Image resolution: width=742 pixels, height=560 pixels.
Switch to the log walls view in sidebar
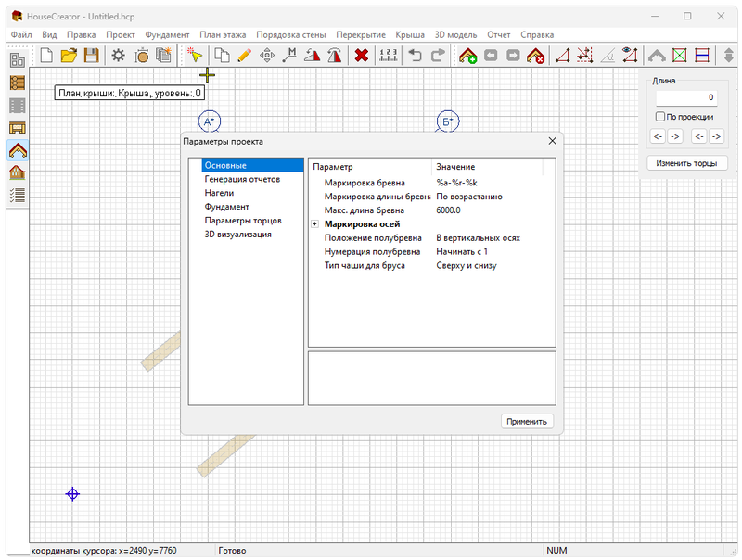click(x=17, y=83)
